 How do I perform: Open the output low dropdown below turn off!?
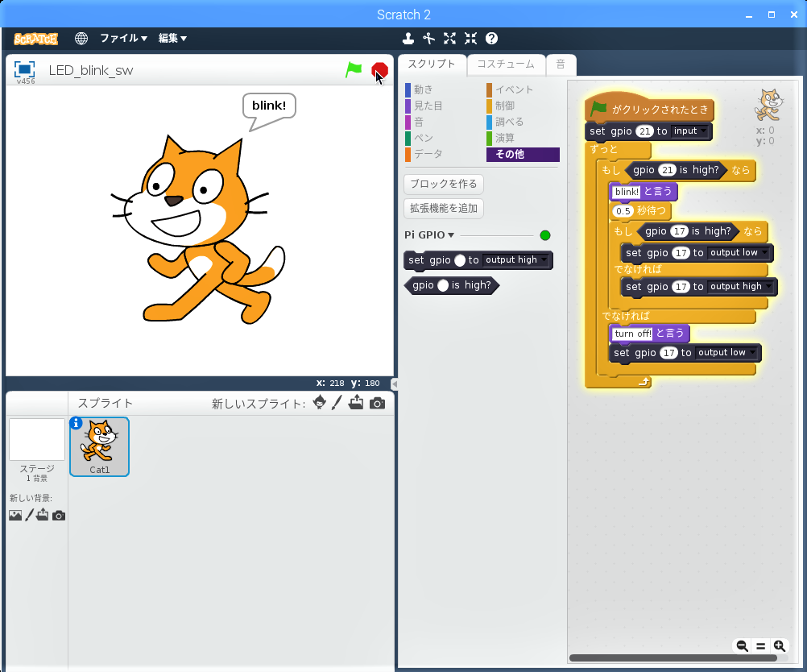(x=726, y=353)
